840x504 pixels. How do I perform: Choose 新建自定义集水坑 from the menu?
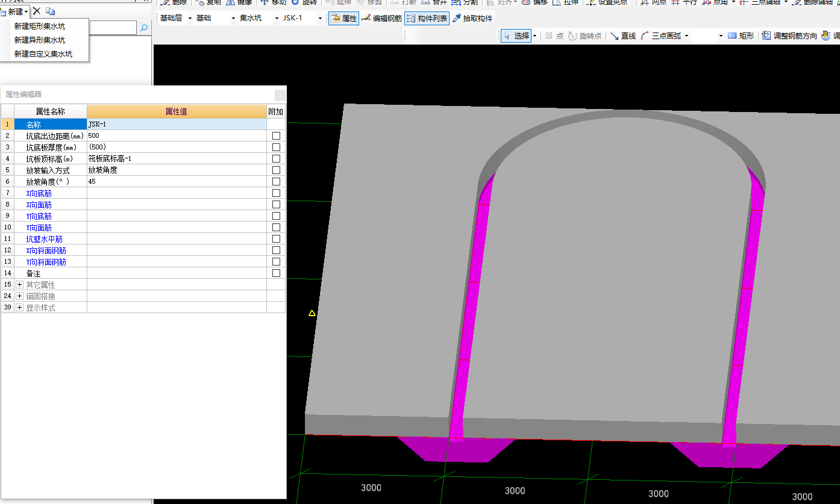pos(43,54)
